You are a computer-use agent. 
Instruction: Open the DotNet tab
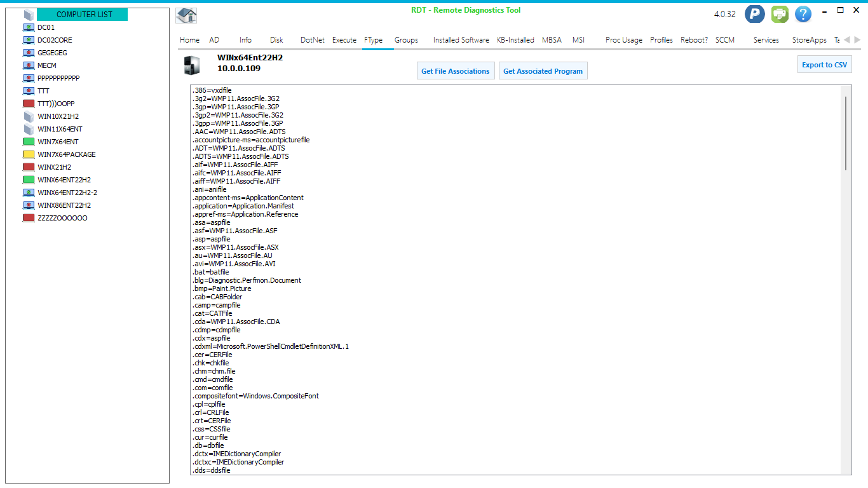click(x=313, y=40)
